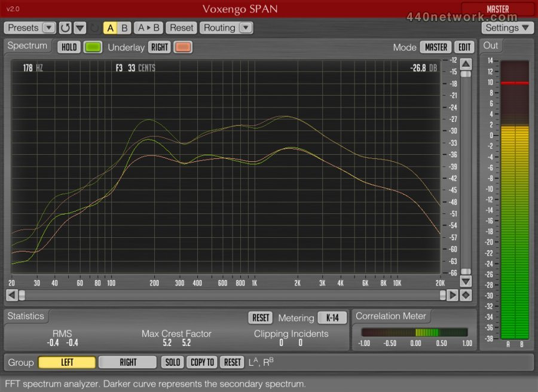Click the RMS value readout

(x=62, y=342)
